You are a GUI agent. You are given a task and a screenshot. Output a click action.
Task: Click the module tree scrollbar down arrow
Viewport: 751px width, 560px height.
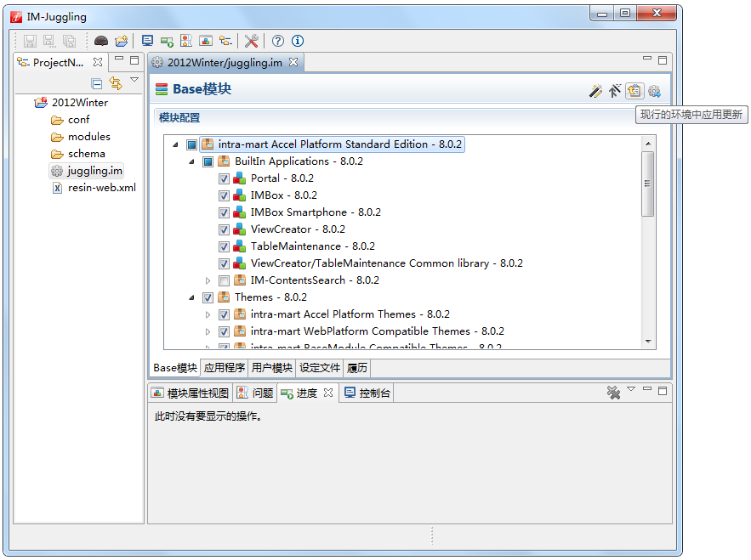tap(648, 342)
